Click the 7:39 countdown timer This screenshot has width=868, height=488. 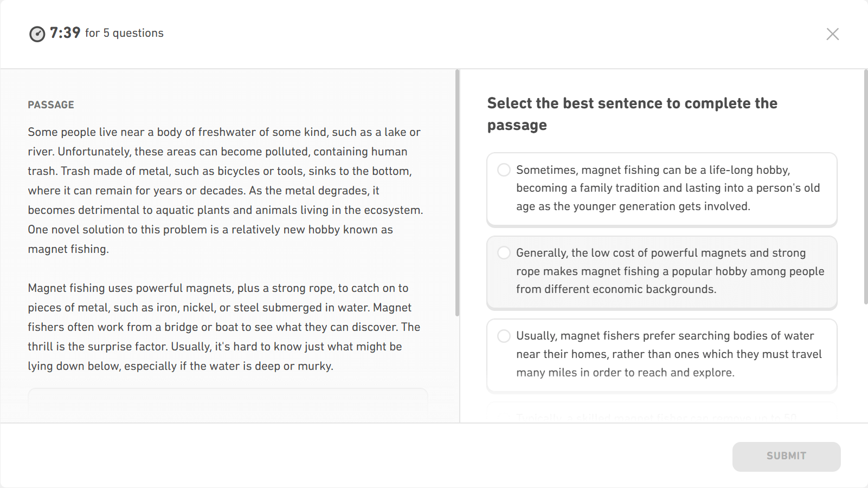tap(65, 32)
